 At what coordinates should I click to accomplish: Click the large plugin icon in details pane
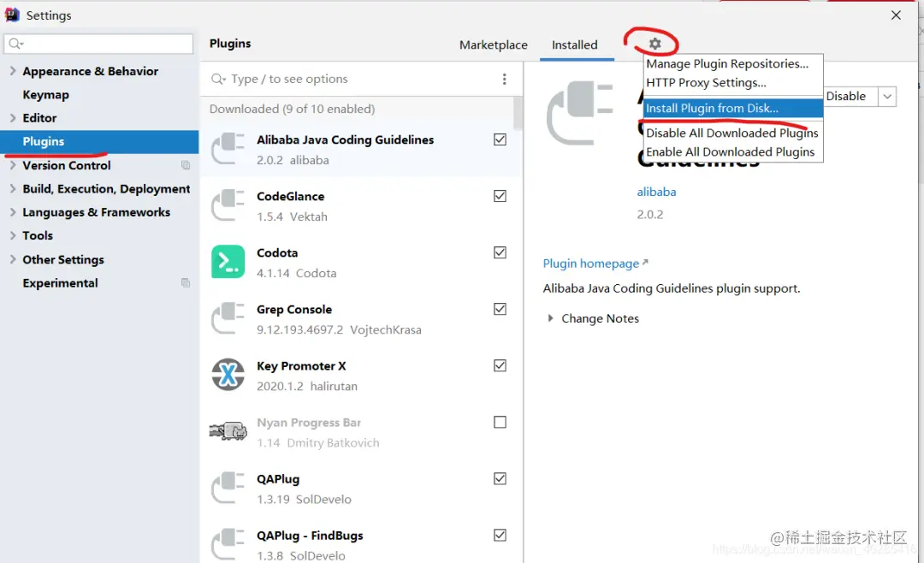tap(580, 113)
